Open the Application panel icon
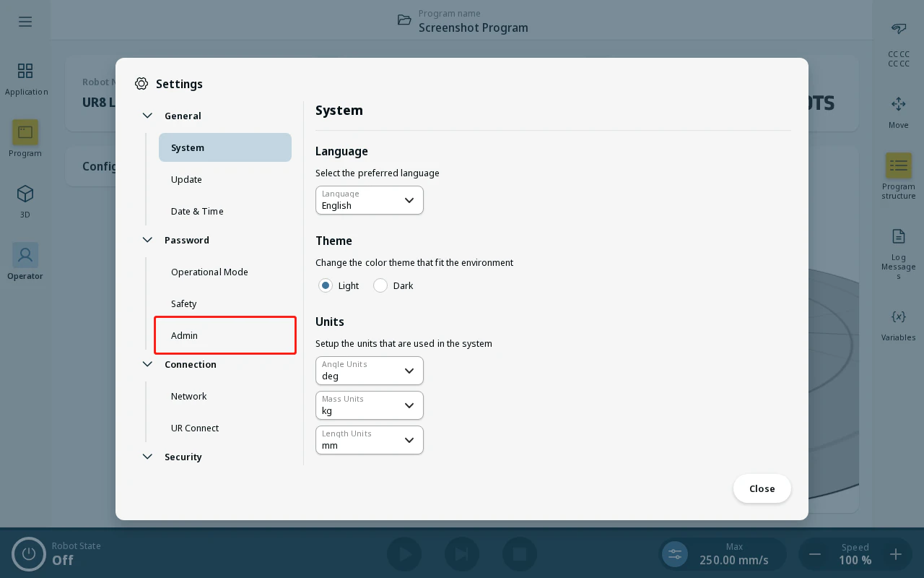The image size is (924, 578). [25, 71]
